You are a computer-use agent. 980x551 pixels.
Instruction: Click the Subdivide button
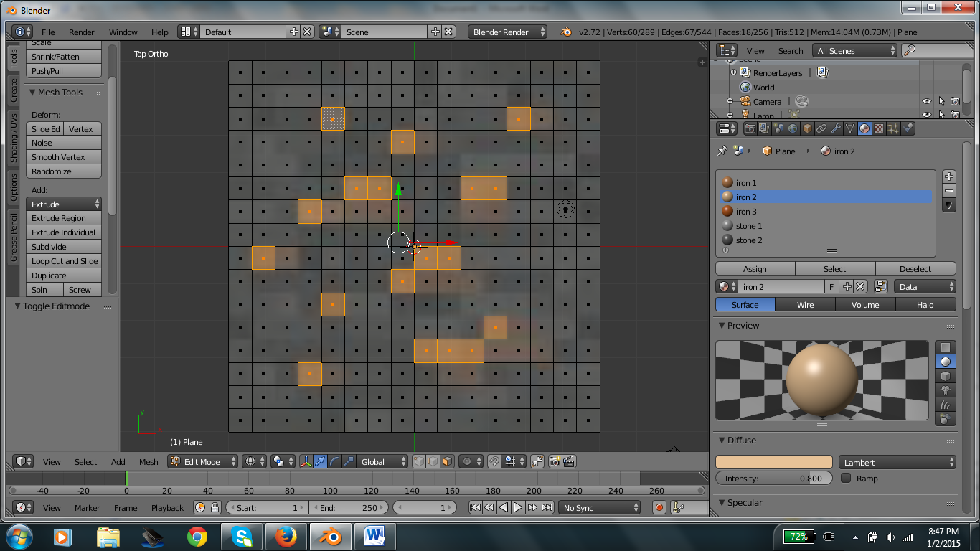point(64,247)
